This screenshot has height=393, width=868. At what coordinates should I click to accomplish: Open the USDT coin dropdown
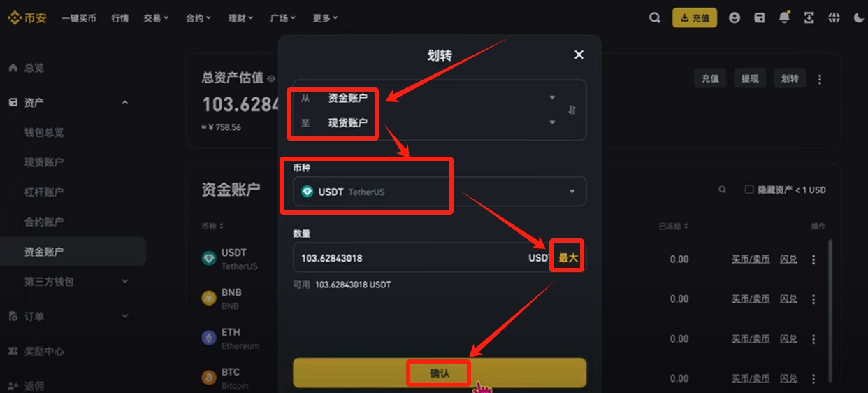pyautogui.click(x=440, y=192)
